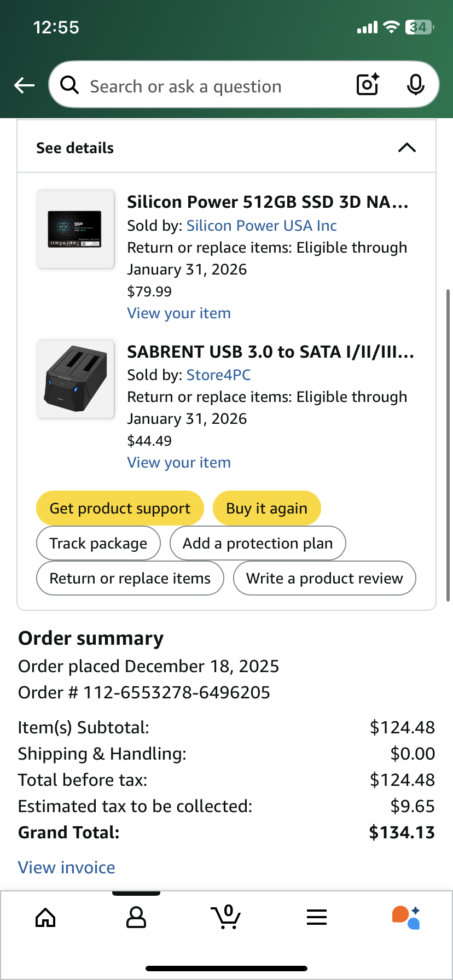The height and width of the screenshot is (980, 453).
Task: Start Return or replace items
Action: pyautogui.click(x=130, y=578)
